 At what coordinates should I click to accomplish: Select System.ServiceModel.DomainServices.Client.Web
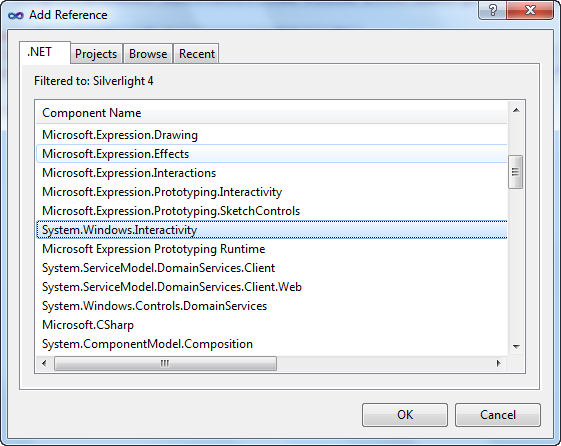pos(271,286)
